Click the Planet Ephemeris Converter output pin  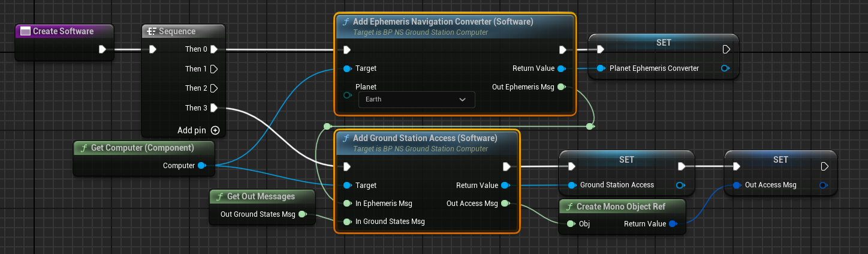pos(725,68)
